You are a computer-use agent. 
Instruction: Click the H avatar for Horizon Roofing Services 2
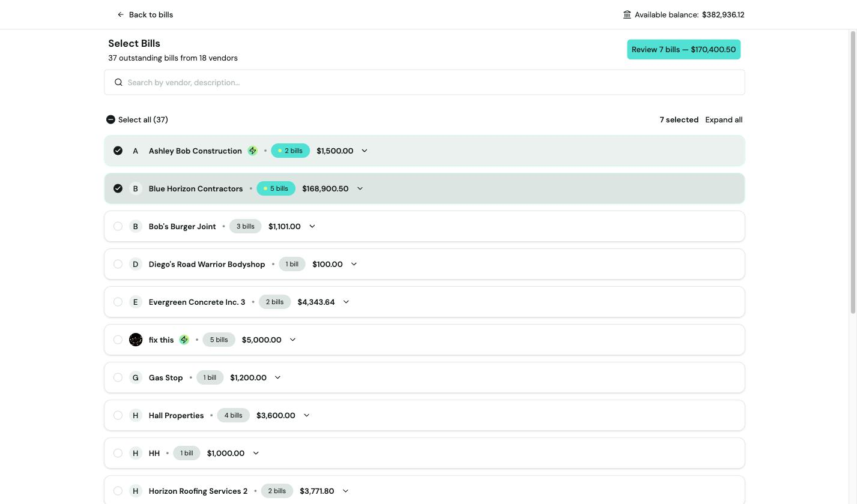[136, 491]
